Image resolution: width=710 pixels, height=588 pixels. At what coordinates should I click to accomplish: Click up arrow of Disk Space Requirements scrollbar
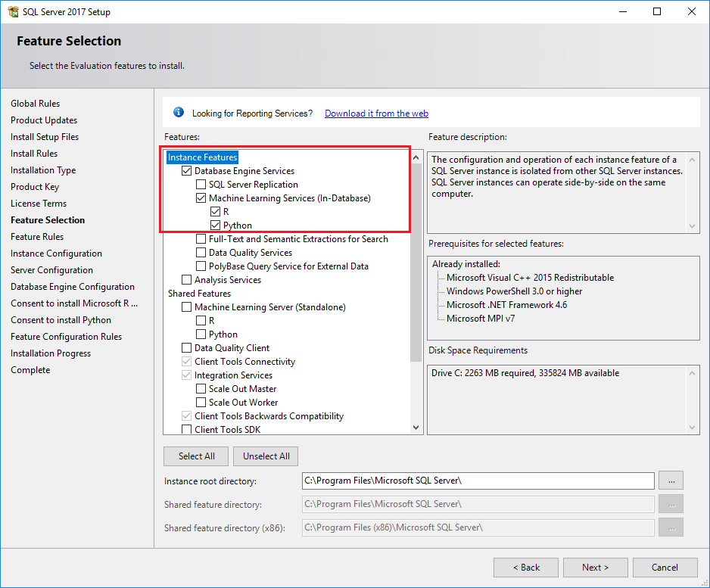pos(692,373)
